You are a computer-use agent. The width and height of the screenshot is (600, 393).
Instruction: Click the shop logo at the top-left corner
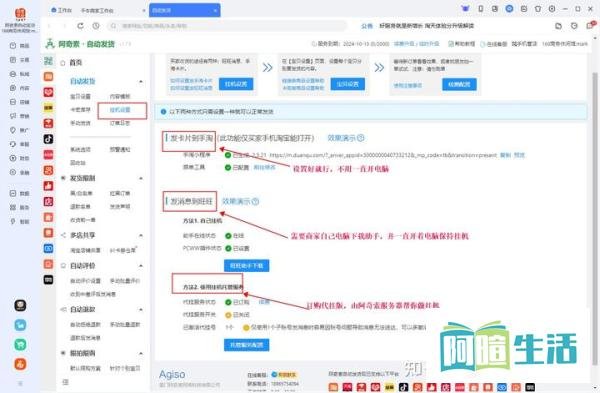(20, 14)
